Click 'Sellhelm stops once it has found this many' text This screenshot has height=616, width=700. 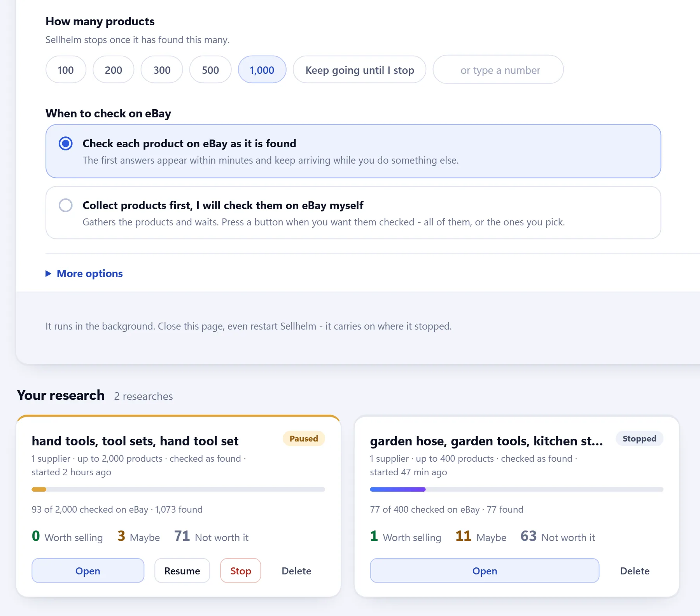[138, 40]
